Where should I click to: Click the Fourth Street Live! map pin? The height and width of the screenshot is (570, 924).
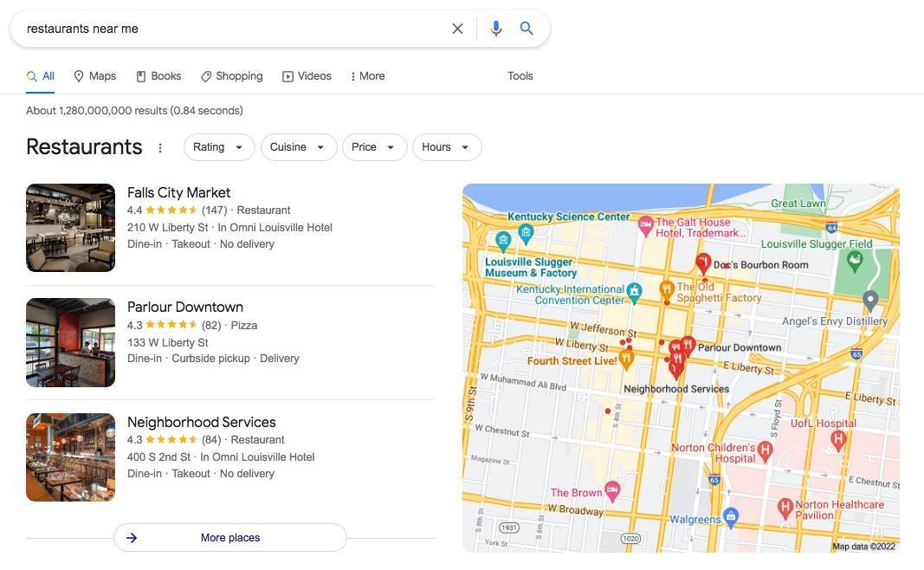click(626, 359)
